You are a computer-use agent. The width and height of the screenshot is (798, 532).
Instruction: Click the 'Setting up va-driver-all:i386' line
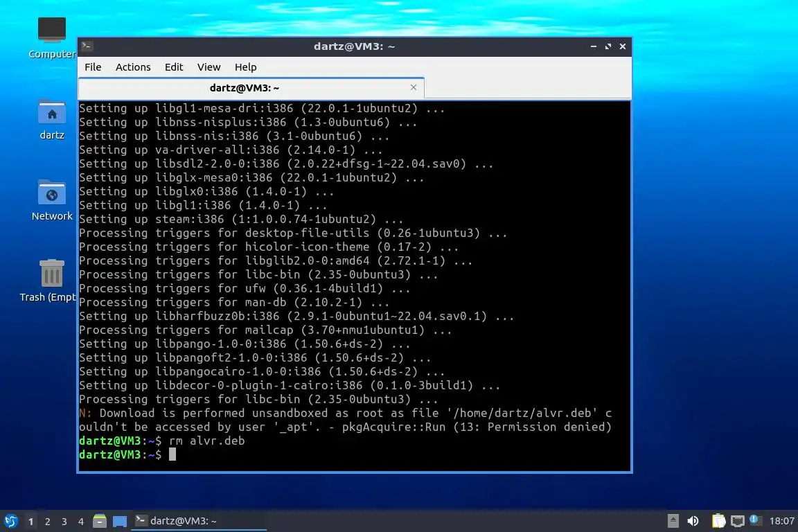[x=231, y=150]
